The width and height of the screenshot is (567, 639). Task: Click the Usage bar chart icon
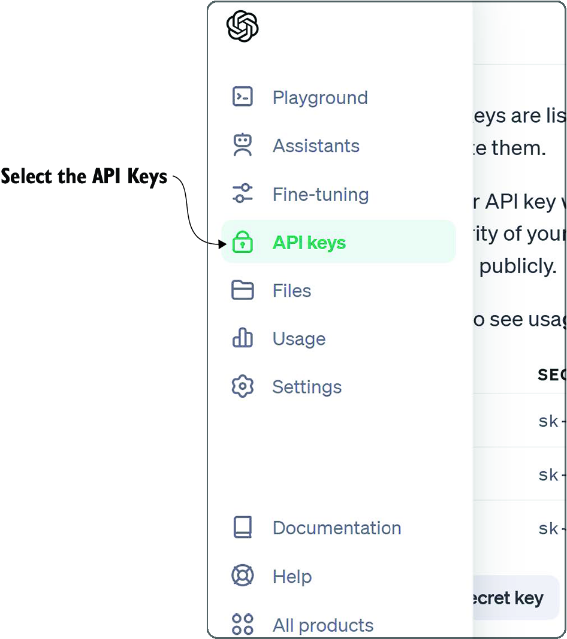click(243, 338)
